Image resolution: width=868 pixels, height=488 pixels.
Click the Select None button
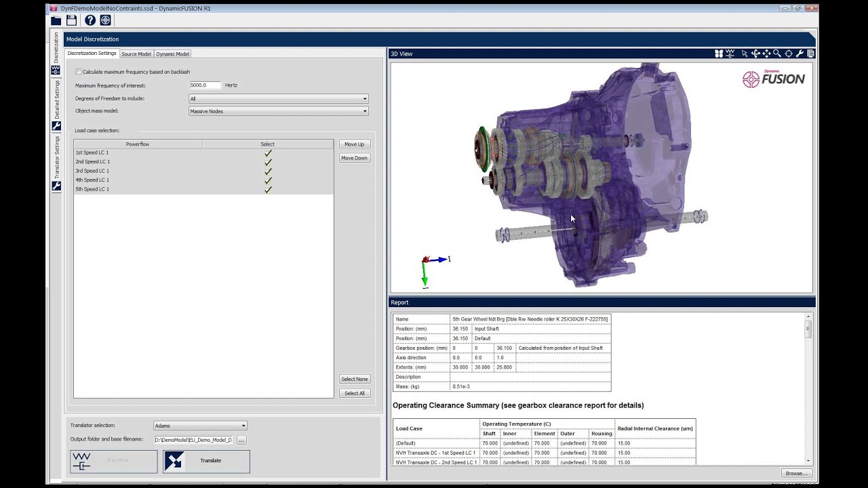(354, 379)
